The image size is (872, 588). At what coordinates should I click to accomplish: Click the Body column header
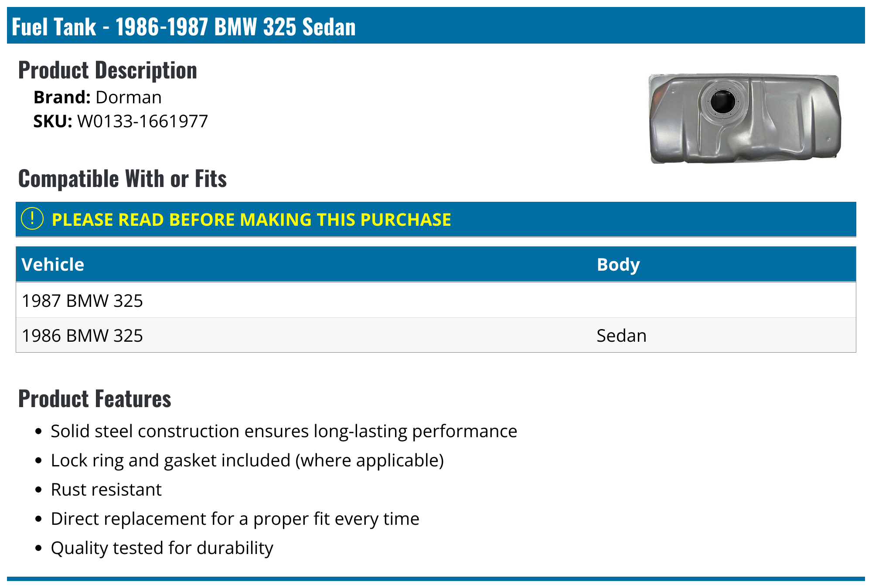tap(618, 265)
